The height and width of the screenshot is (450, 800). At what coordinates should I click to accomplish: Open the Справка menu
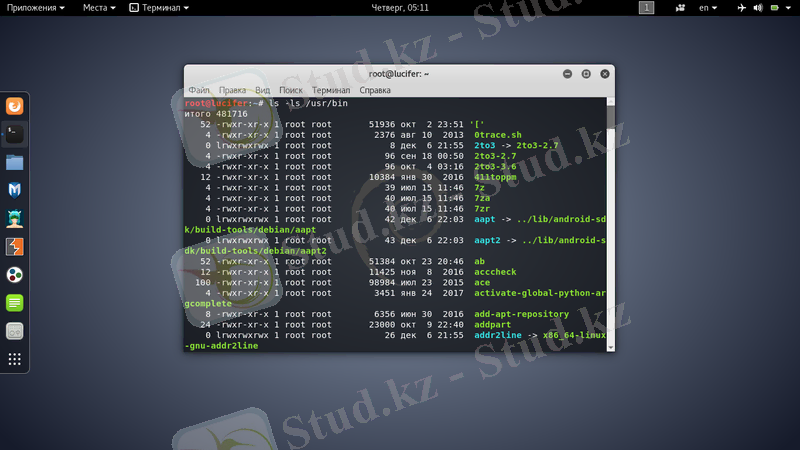tap(375, 90)
